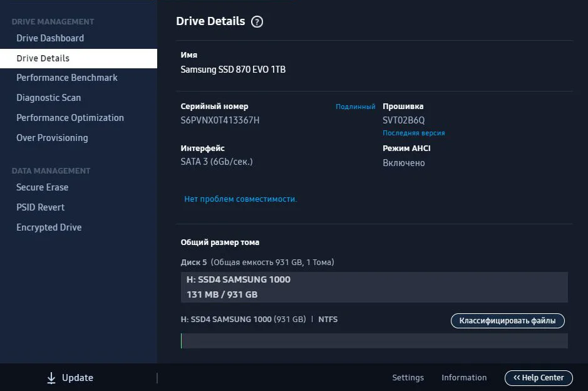Click the Подлинный link
588x391 pixels.
click(355, 107)
